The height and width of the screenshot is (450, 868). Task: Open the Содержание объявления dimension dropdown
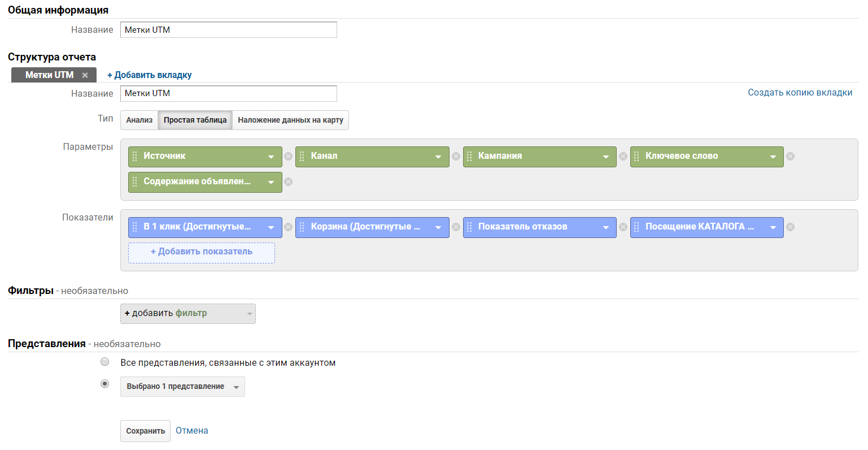(271, 182)
